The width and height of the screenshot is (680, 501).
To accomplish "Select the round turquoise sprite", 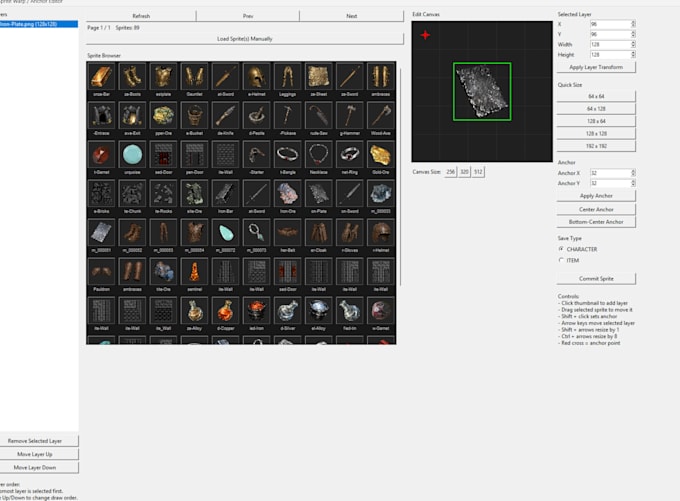I will coord(132,154).
